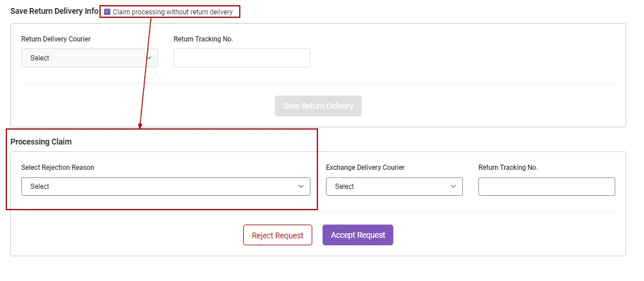Click the chevron arrow of Return Delivery Courier
The image size is (644, 281).
(149, 58)
